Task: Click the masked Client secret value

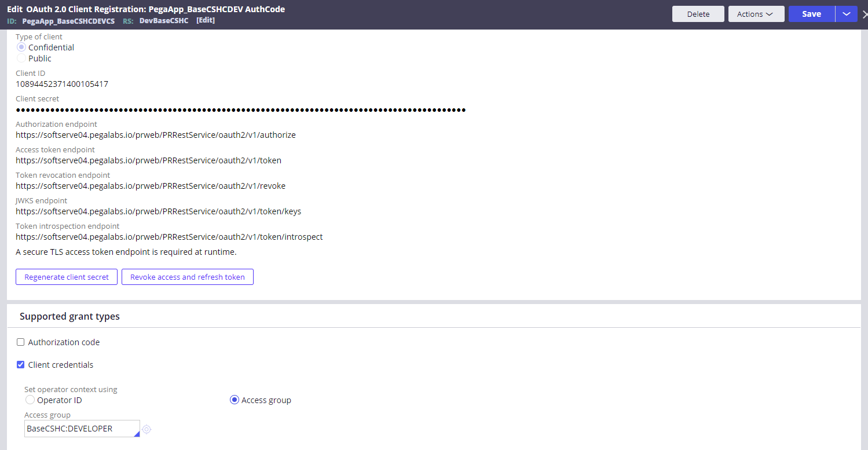Action: tap(240, 109)
